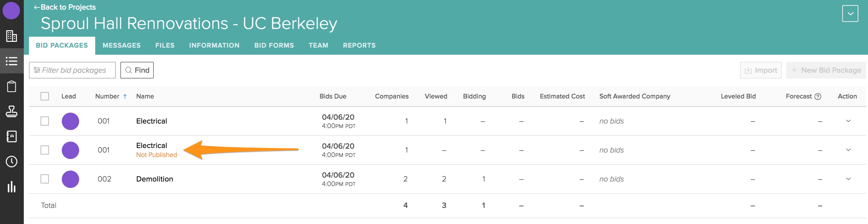This screenshot has height=224, width=868.
Task: Check the box for the Demolition row
Action: (45, 179)
